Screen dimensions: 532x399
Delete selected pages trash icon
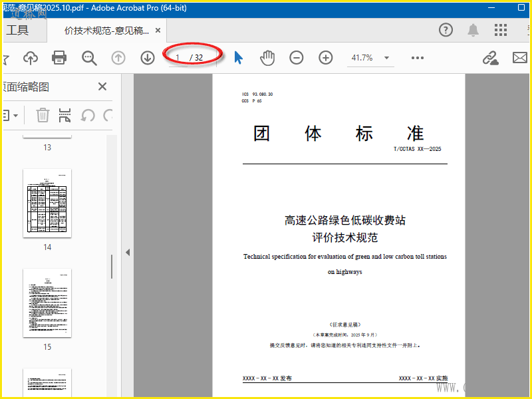(43, 115)
